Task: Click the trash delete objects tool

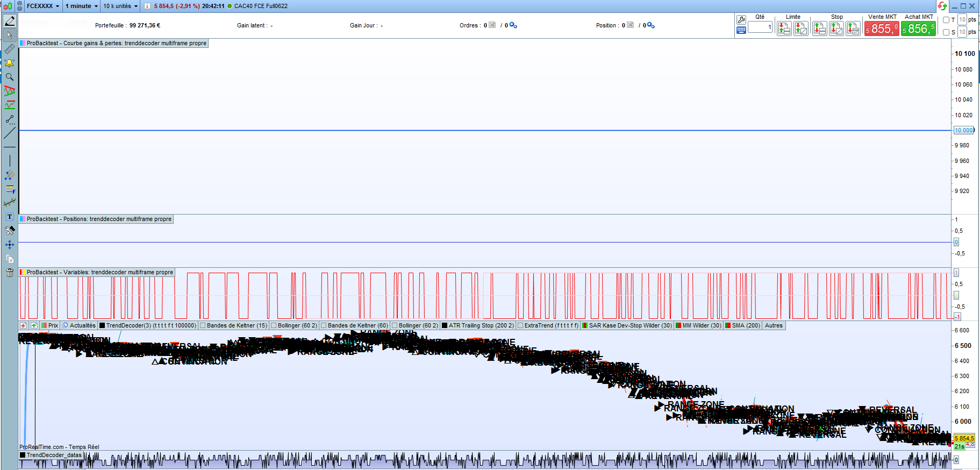Action: pos(10,273)
